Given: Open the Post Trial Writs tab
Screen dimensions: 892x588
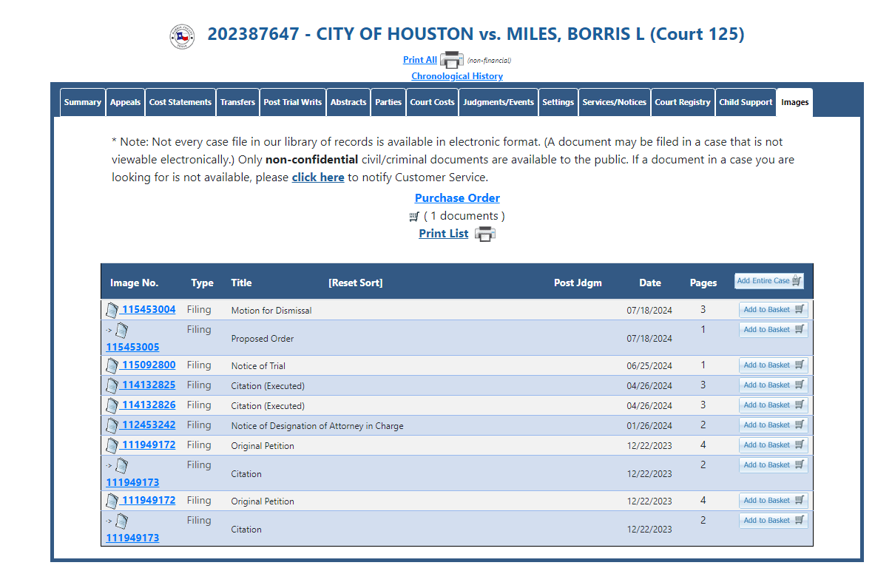Looking at the screenshot, I should (293, 102).
